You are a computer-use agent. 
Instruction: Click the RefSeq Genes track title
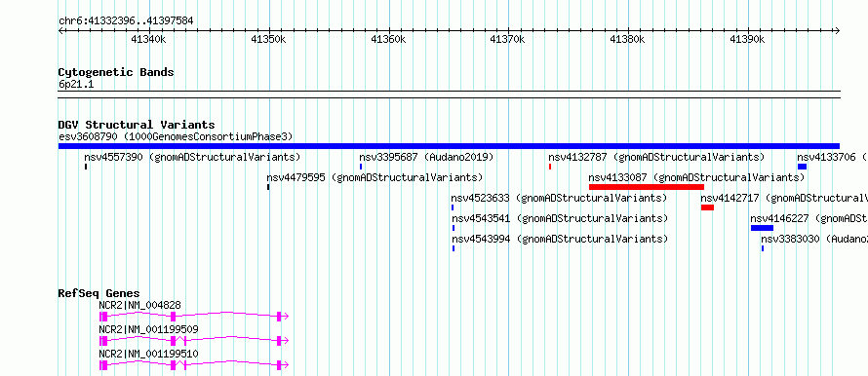coord(99,293)
